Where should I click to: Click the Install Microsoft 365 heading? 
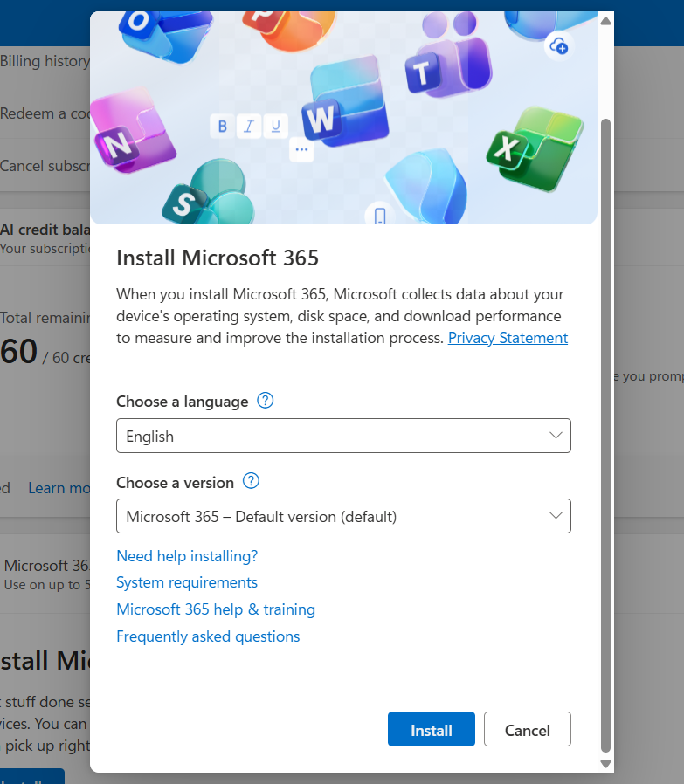tap(218, 258)
